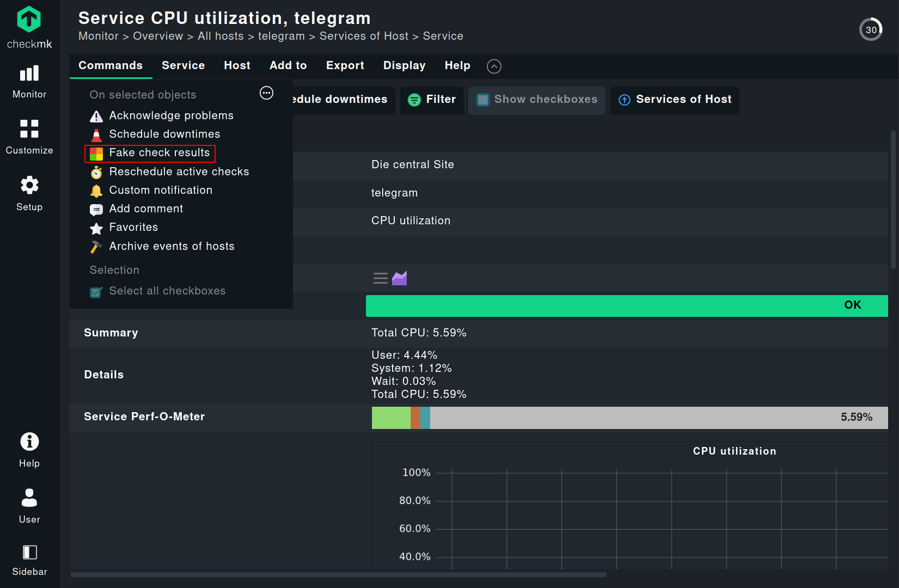Show more options in Commands dropdown
Screen dimensions: 899x588
point(266,93)
